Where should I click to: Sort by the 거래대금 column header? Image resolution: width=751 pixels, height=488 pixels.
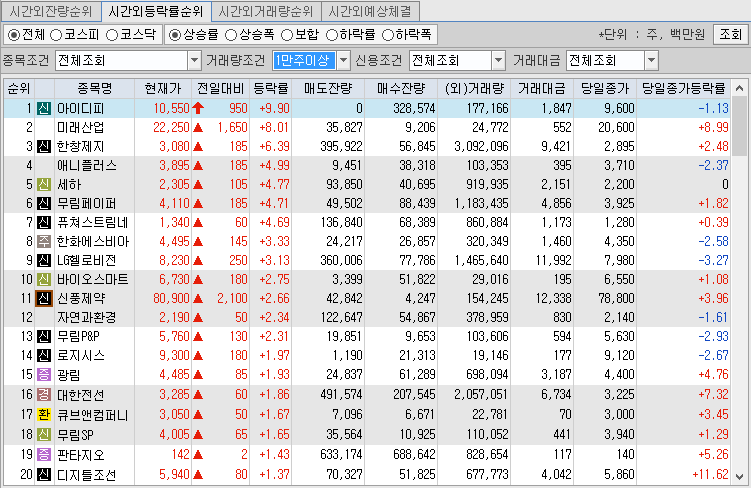tap(542, 89)
